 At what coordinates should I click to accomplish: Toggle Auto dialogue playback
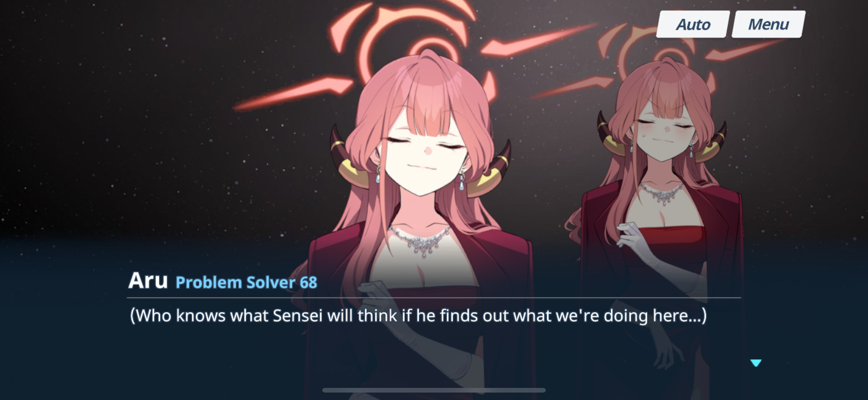coord(693,24)
